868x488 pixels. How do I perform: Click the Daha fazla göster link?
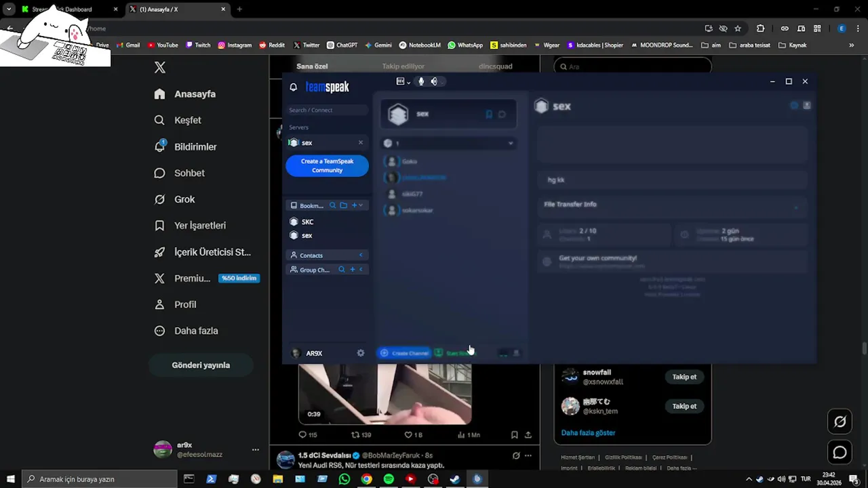pos(588,432)
